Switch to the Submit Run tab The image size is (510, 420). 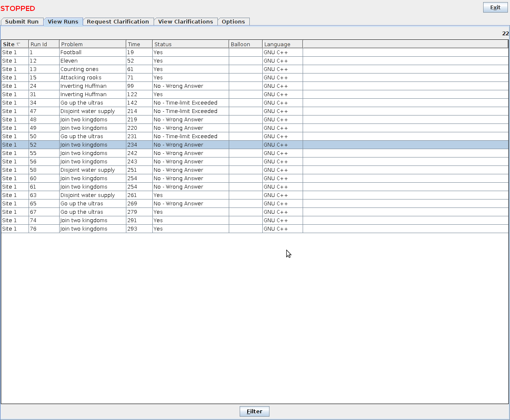point(22,22)
